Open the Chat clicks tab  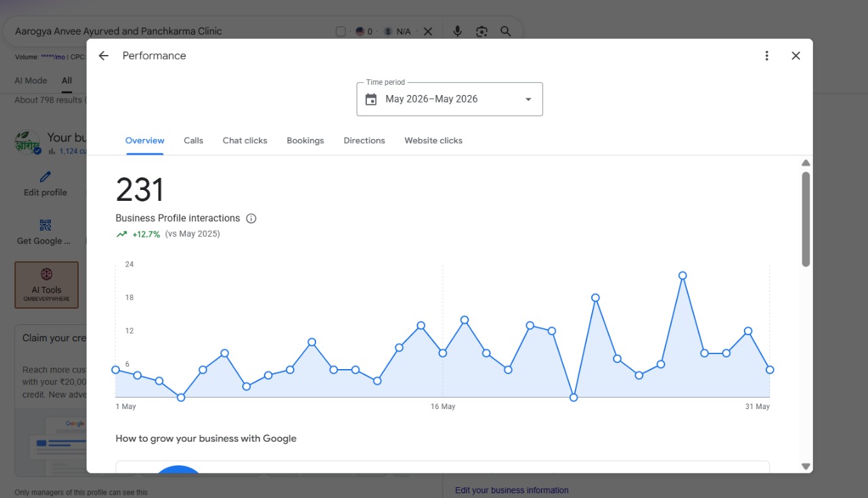[245, 140]
